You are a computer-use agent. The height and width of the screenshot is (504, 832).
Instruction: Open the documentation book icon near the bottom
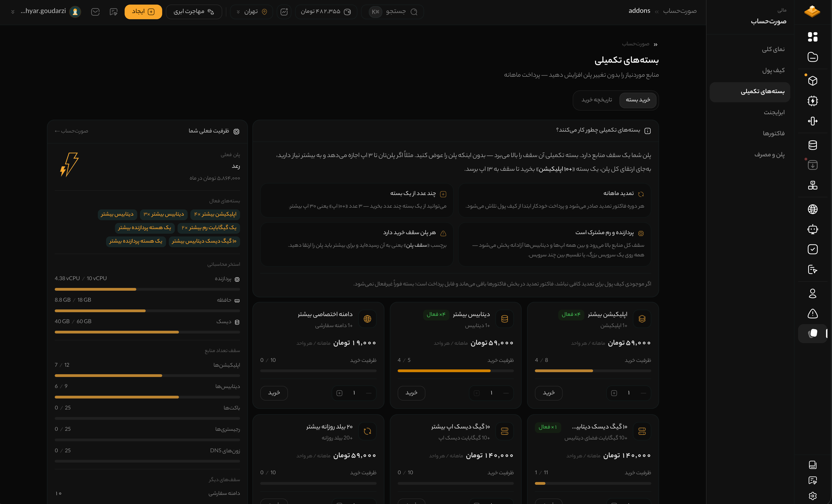(813, 465)
